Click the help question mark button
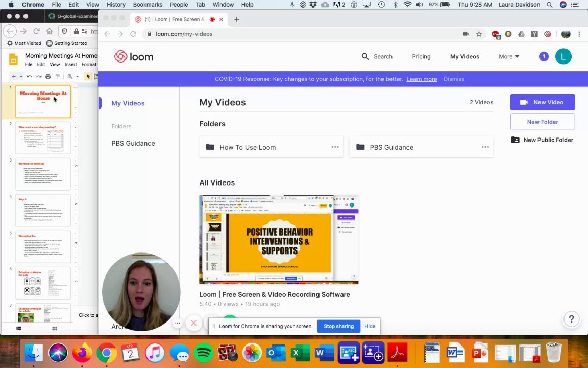This screenshot has height=368, width=588. click(x=571, y=319)
